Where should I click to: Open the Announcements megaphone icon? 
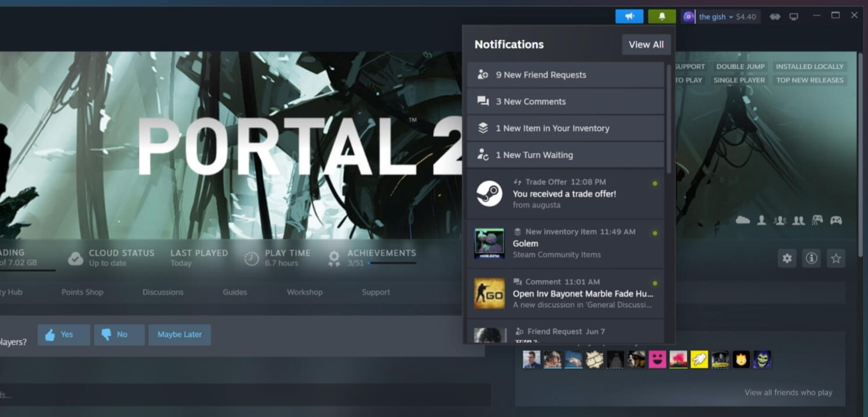pyautogui.click(x=629, y=16)
